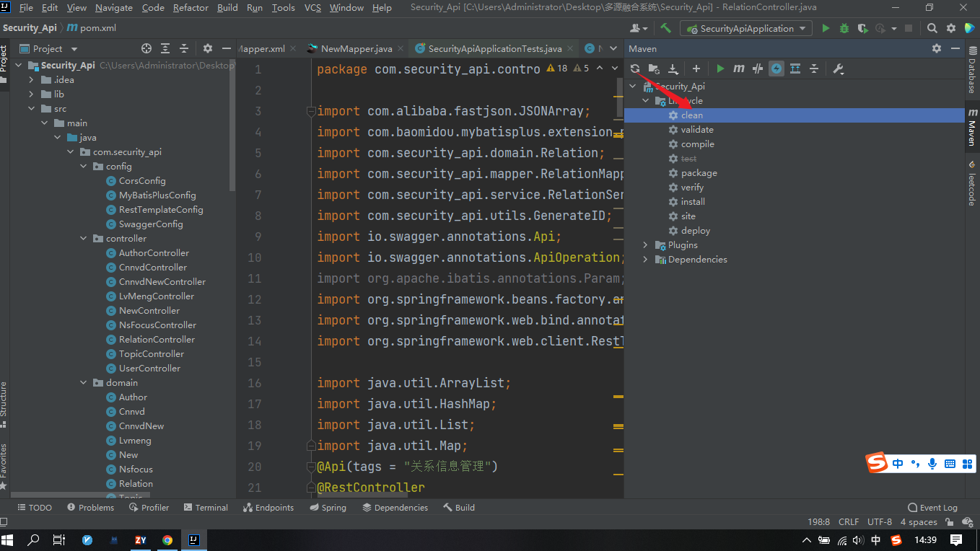Viewport: 980px width, 551px height.
Task: Open the VCS menu
Action: (x=312, y=8)
